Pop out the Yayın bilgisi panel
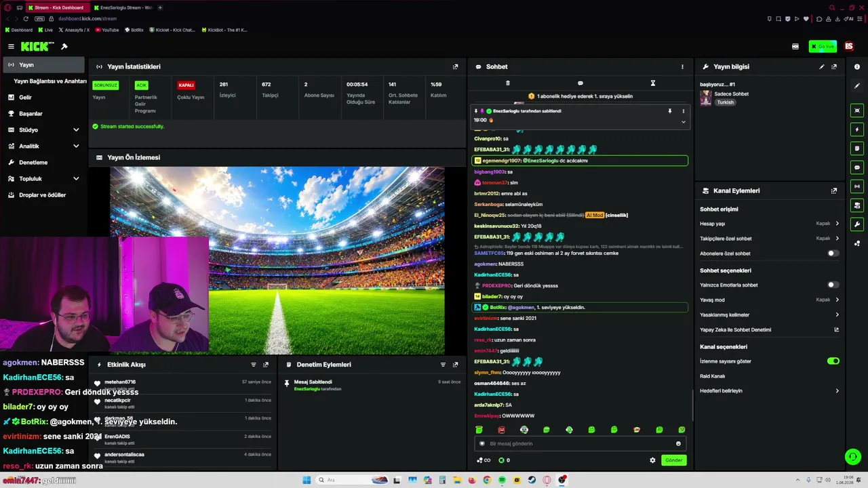 [834, 66]
